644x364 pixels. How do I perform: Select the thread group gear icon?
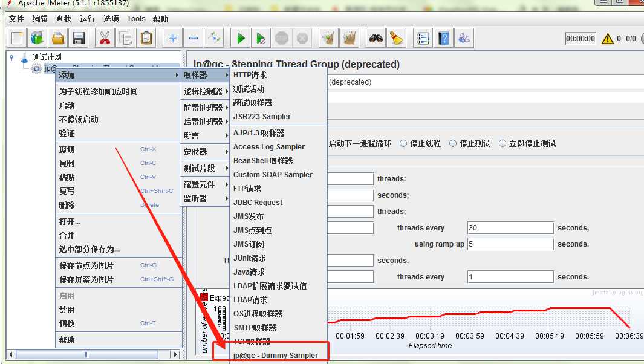click(36, 68)
